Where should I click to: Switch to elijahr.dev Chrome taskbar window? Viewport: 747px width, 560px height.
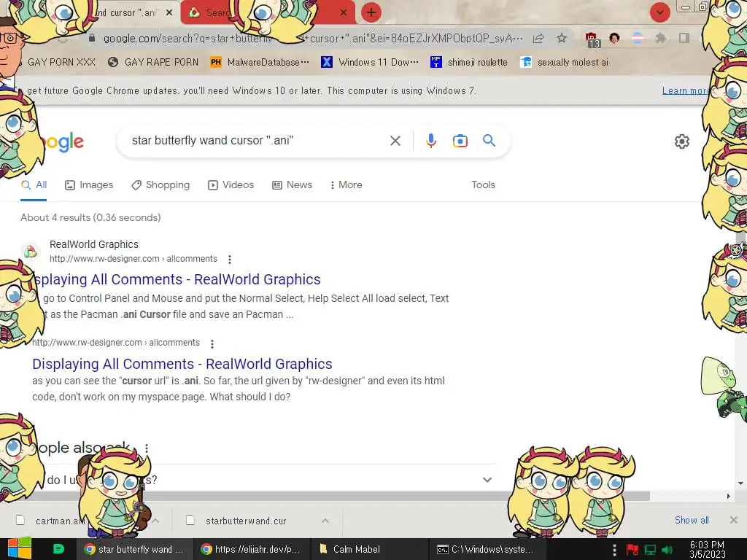(x=252, y=549)
